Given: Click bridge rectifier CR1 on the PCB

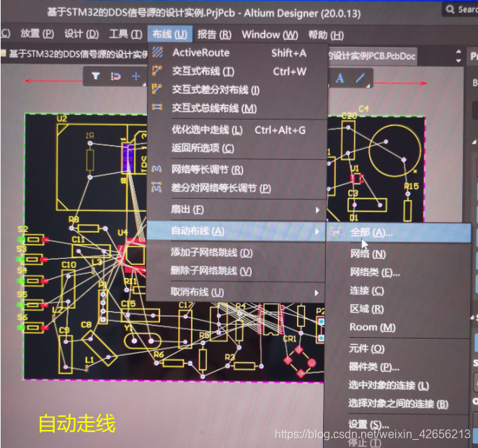Looking at the screenshot, I should tap(300, 361).
